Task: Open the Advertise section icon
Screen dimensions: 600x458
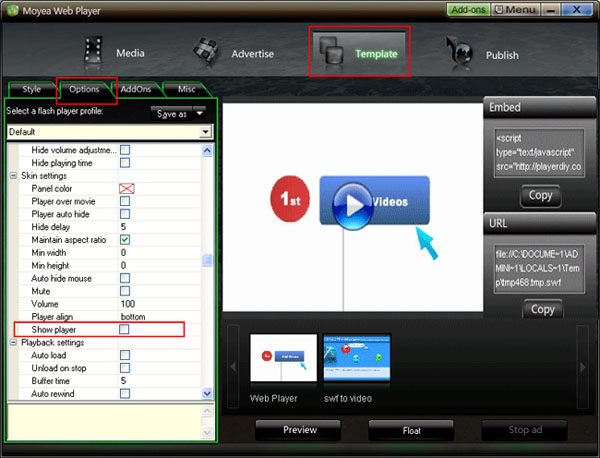Action: click(206, 52)
